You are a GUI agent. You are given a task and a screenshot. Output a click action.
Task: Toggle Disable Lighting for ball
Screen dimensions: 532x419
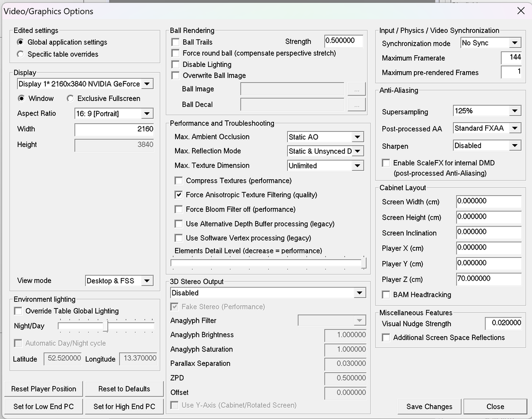tap(176, 64)
